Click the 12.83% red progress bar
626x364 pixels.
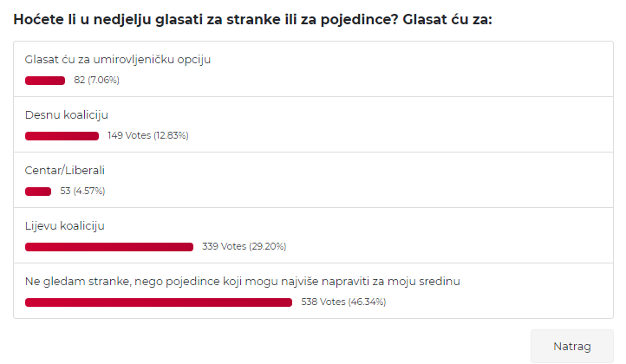62,136
